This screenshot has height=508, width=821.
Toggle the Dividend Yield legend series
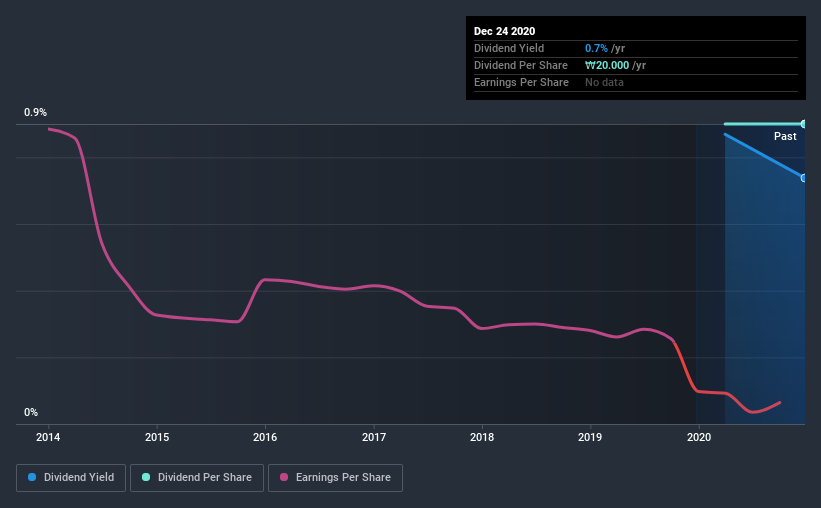pyautogui.click(x=71, y=478)
